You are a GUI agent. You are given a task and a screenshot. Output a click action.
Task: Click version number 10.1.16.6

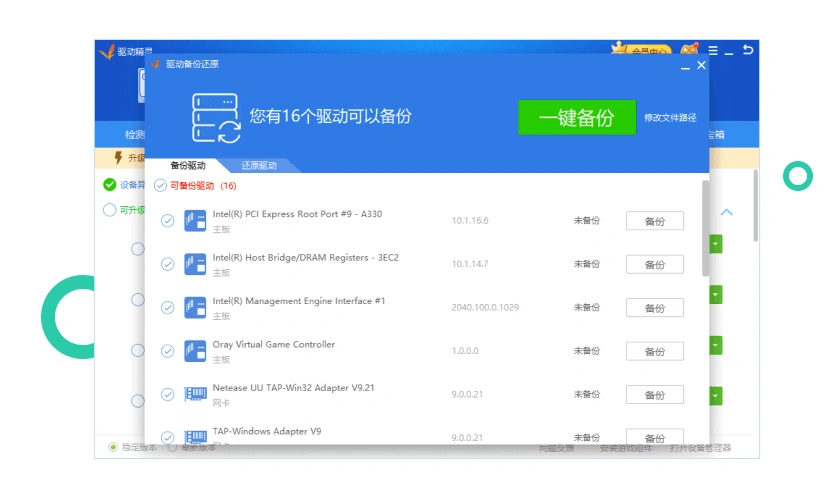click(x=470, y=220)
